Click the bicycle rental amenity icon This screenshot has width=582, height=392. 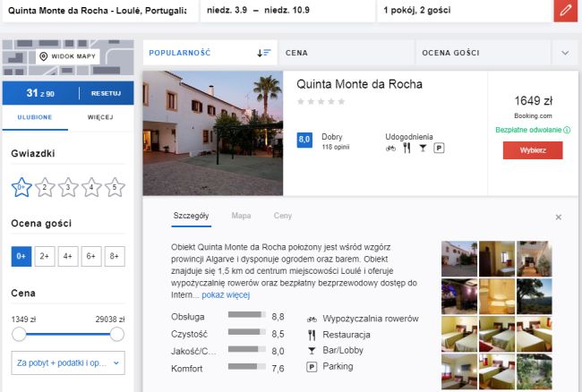pos(390,149)
